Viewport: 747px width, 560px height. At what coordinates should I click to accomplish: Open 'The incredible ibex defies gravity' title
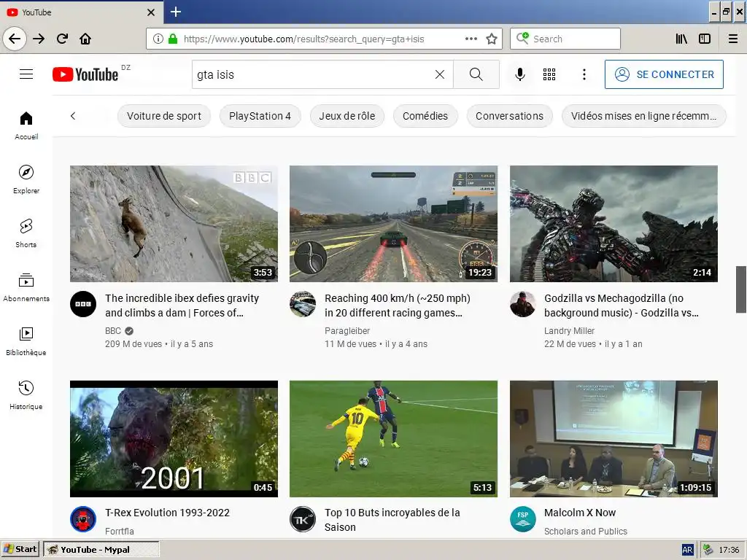pos(182,306)
